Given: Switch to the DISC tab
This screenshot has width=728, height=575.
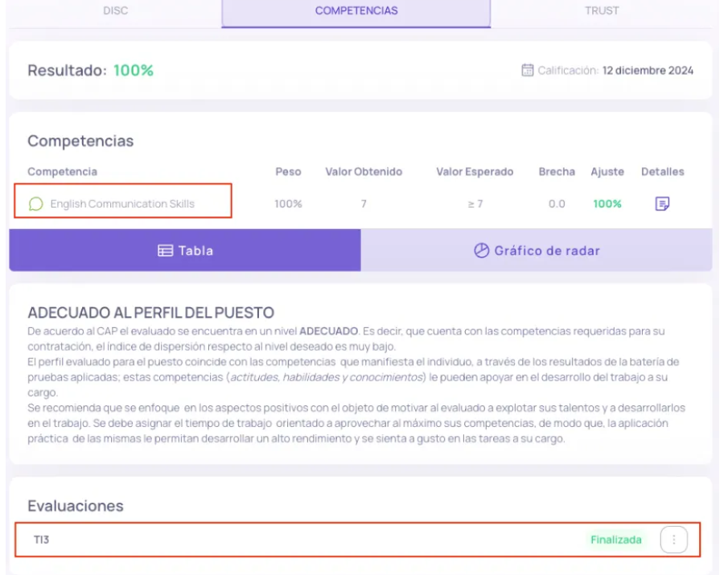Looking at the screenshot, I should click(x=115, y=11).
